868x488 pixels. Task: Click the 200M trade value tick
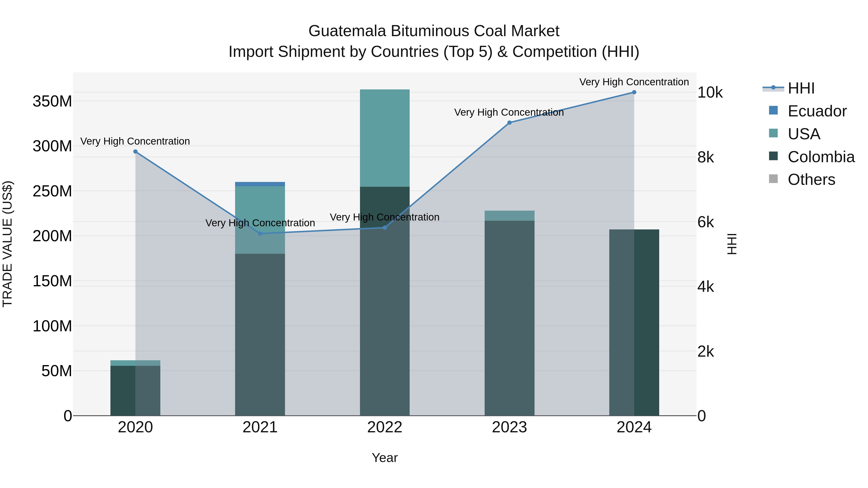pos(52,236)
